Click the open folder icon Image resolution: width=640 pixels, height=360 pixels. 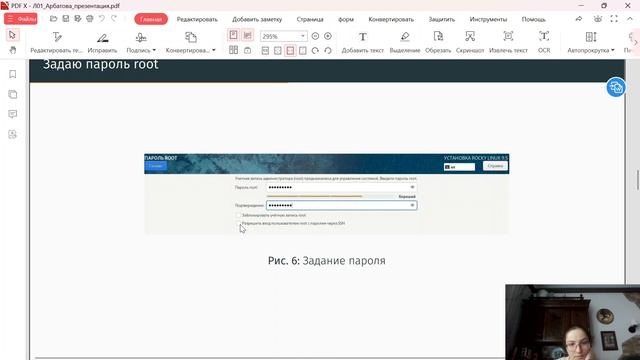(53, 19)
